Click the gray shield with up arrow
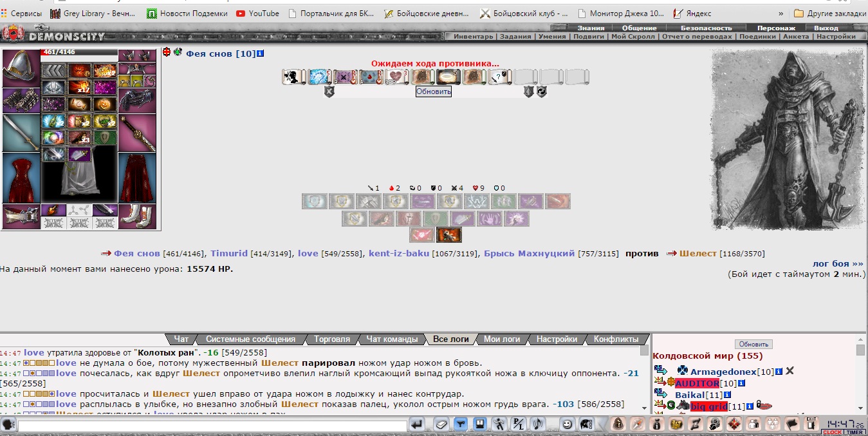868x436 pixels. coord(529,92)
